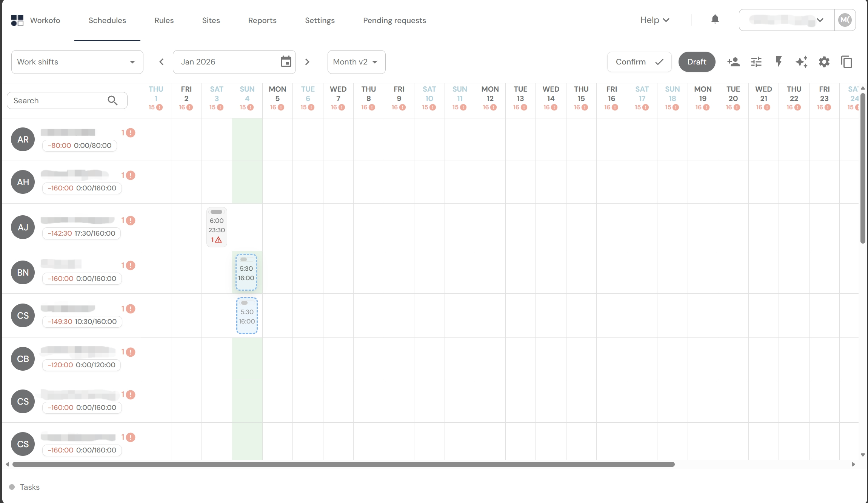Click the lightning bolt quick action icon
The width and height of the screenshot is (868, 503).
[x=779, y=62]
